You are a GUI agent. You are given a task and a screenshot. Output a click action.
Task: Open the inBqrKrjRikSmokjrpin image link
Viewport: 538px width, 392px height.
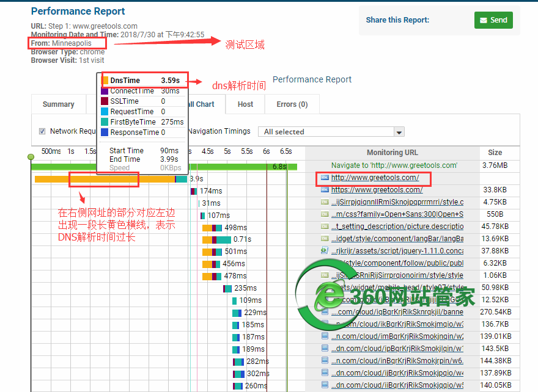pos(397,360)
